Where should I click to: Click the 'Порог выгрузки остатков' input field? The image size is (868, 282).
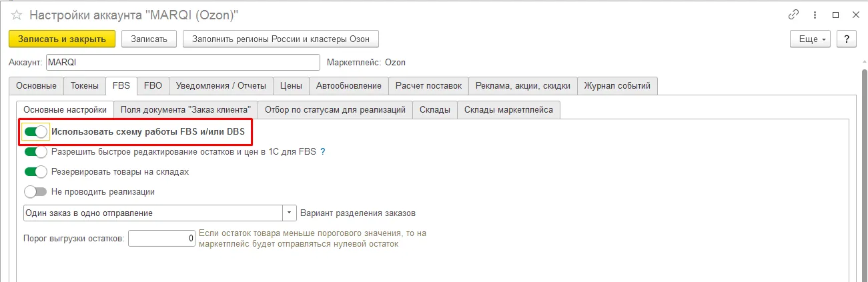pos(161,238)
